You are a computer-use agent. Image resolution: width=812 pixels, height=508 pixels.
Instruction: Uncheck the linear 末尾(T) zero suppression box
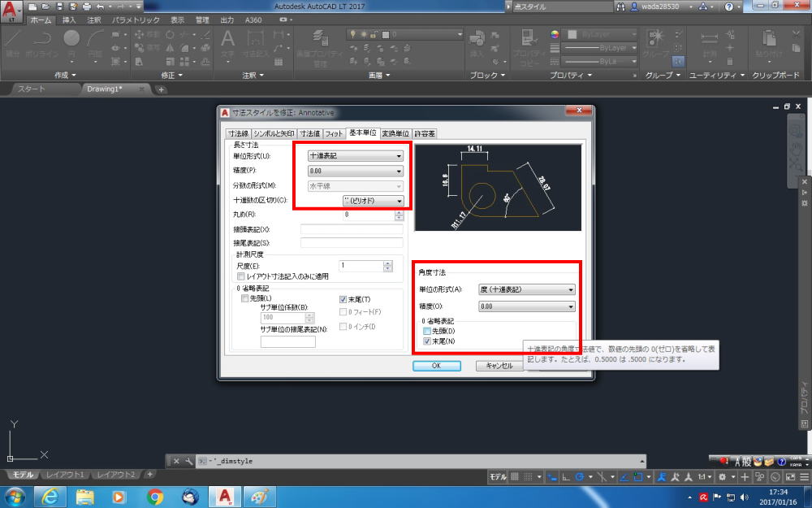click(x=343, y=299)
